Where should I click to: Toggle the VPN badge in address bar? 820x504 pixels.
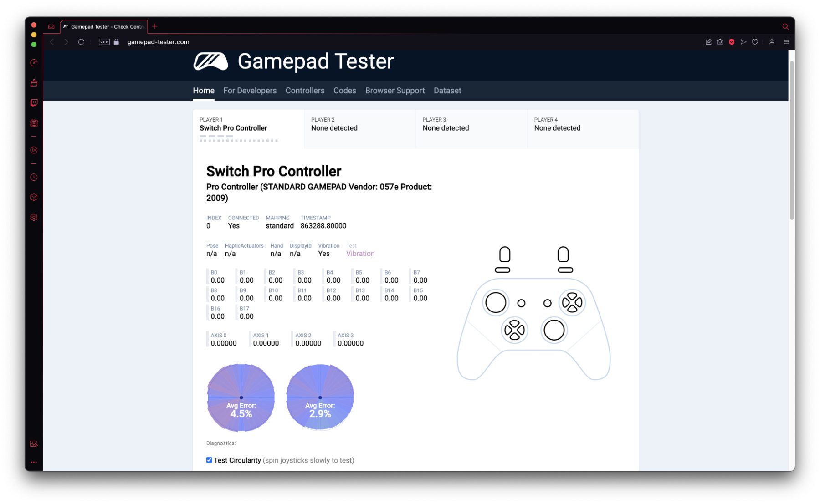[104, 42]
